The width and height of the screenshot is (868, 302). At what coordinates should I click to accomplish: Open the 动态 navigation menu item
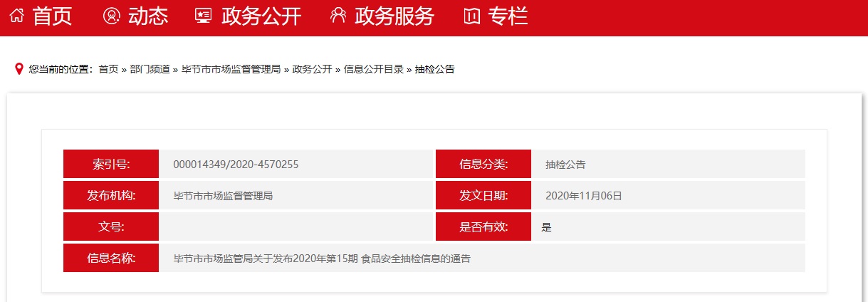(148, 16)
